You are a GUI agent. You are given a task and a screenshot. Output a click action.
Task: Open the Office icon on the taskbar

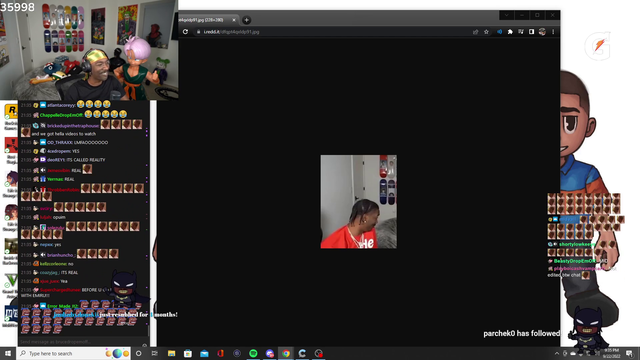(x=220, y=353)
